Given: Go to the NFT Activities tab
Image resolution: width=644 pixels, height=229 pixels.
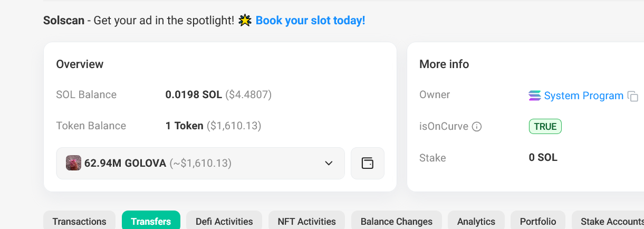Looking at the screenshot, I should click(306, 221).
